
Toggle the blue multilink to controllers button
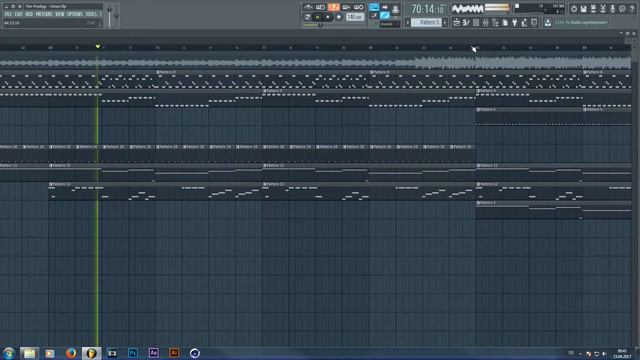point(385,16)
